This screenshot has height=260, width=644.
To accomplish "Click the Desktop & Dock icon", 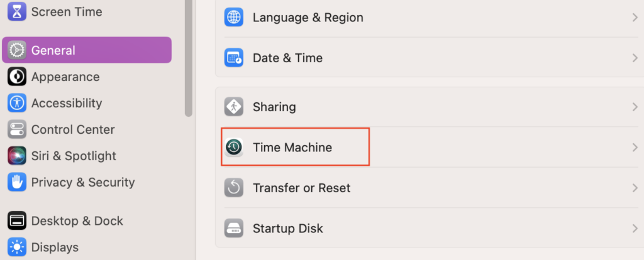I will pyautogui.click(x=17, y=221).
